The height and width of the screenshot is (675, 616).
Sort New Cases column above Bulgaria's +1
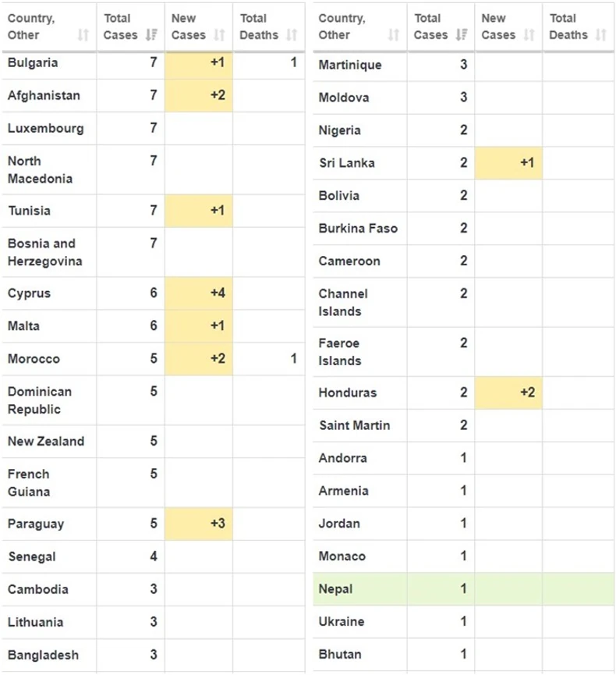(219, 35)
